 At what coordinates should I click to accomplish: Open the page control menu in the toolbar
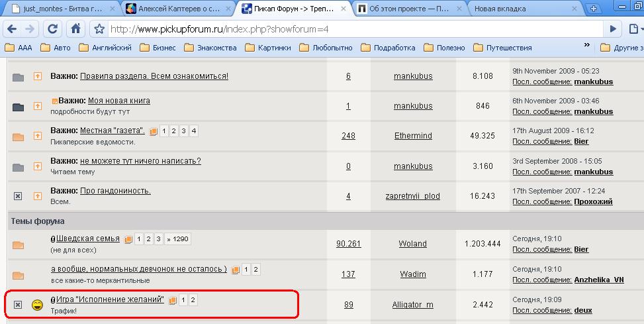[x=614, y=29]
